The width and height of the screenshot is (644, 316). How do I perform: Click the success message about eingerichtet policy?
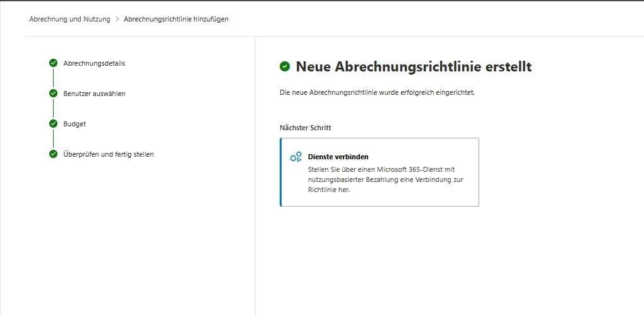click(x=376, y=92)
